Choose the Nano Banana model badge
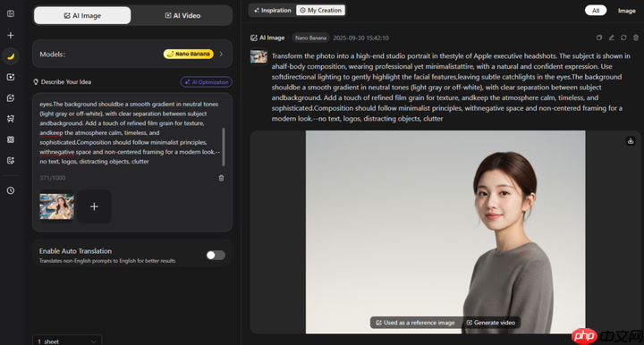 (189, 54)
